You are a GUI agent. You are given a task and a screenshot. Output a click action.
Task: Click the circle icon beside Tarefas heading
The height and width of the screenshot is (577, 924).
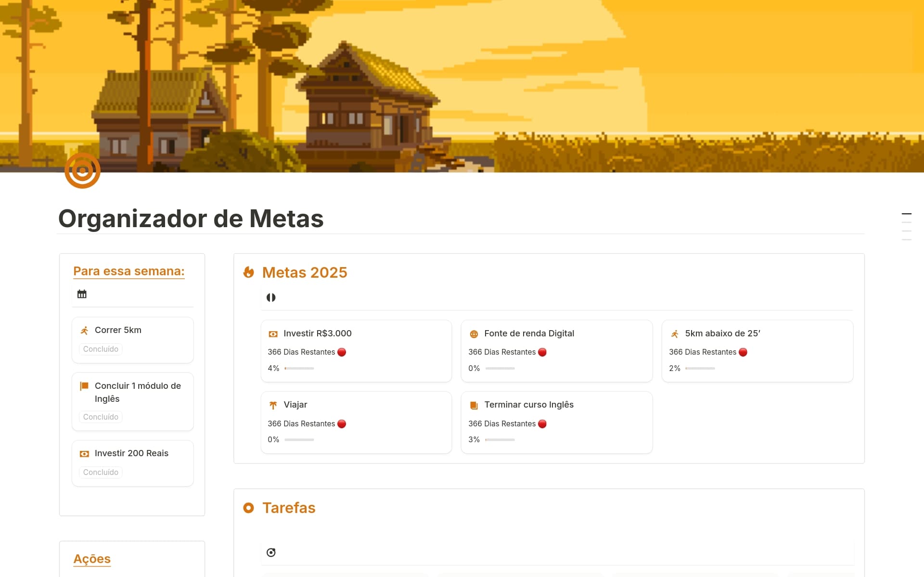click(248, 508)
